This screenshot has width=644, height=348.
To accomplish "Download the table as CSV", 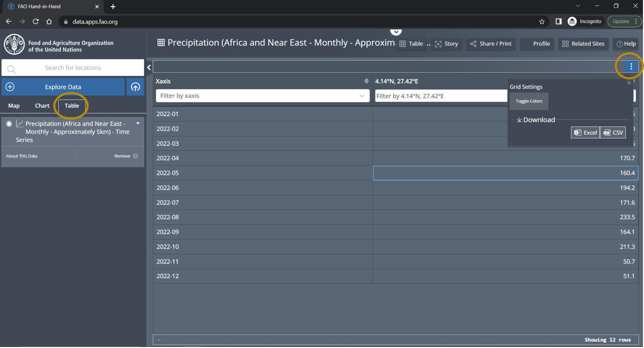I will coord(613,133).
